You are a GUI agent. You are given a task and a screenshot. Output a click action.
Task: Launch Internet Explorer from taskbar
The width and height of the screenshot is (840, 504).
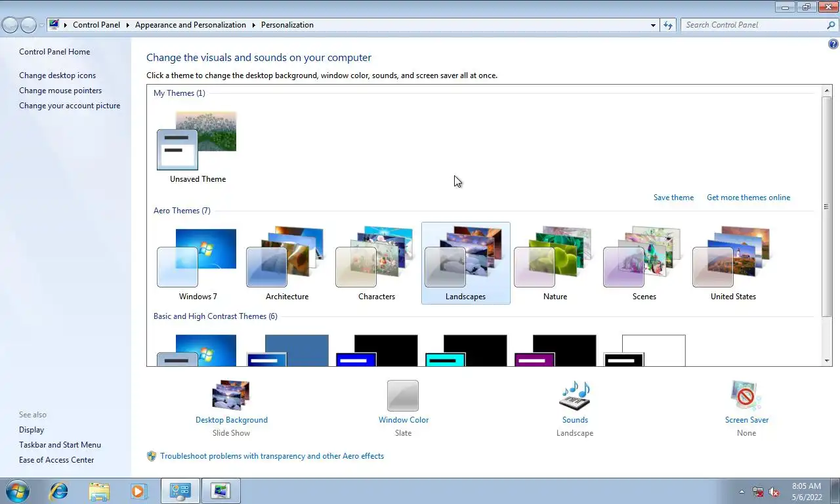coord(59,491)
